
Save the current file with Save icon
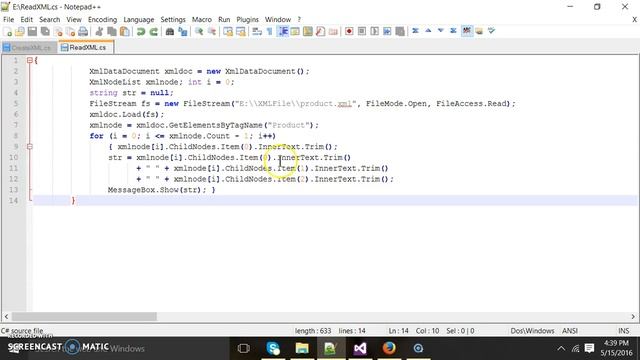pyautogui.click(x=32, y=31)
